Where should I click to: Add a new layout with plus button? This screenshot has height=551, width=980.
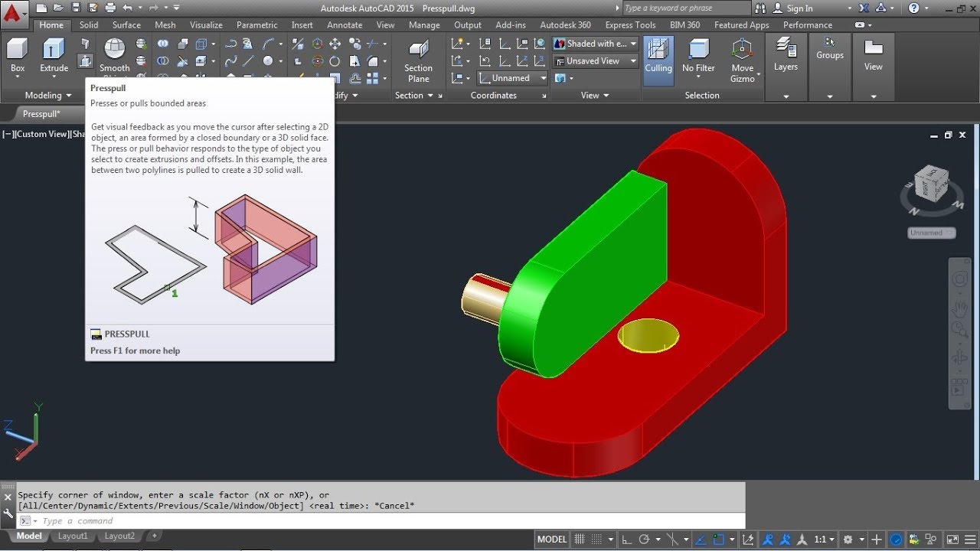coord(154,536)
